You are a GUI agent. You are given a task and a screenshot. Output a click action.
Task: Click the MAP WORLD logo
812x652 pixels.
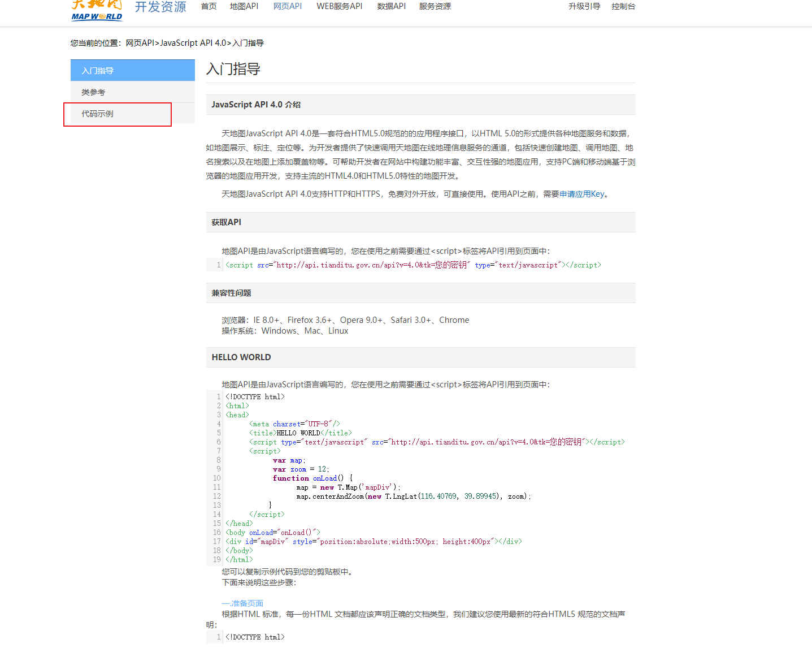pyautogui.click(x=97, y=10)
